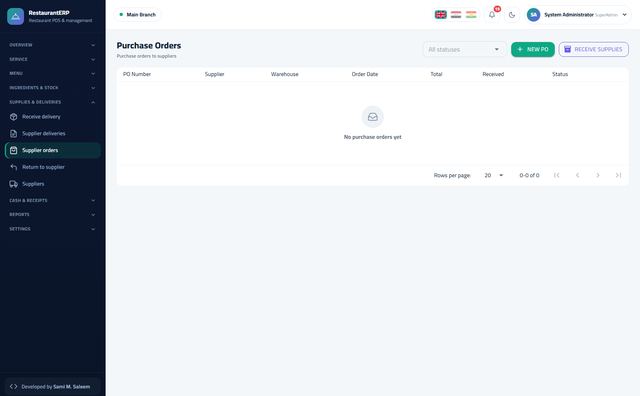Expand the Menu sidebar section
This screenshot has width=640, height=396.
coord(52,73)
